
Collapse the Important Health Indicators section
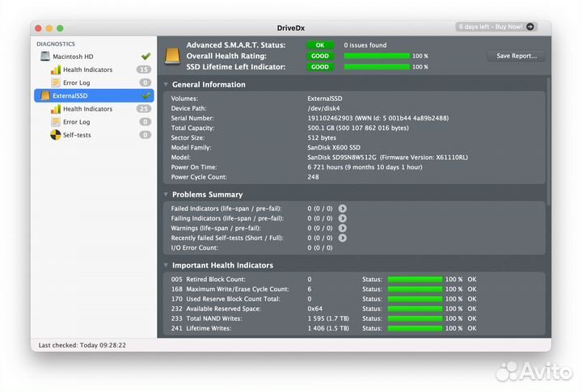[166, 265]
